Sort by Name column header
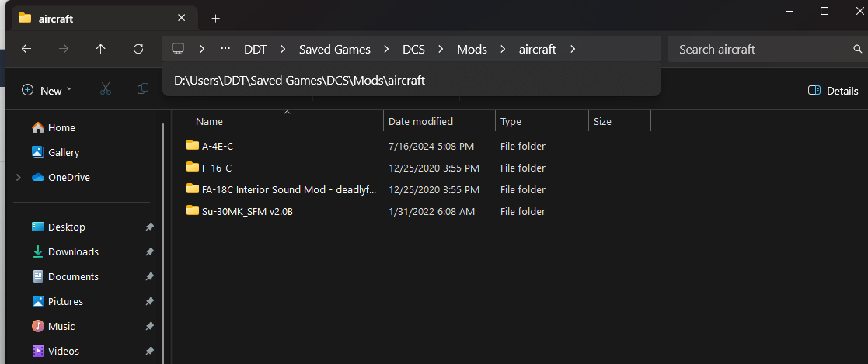 click(209, 122)
